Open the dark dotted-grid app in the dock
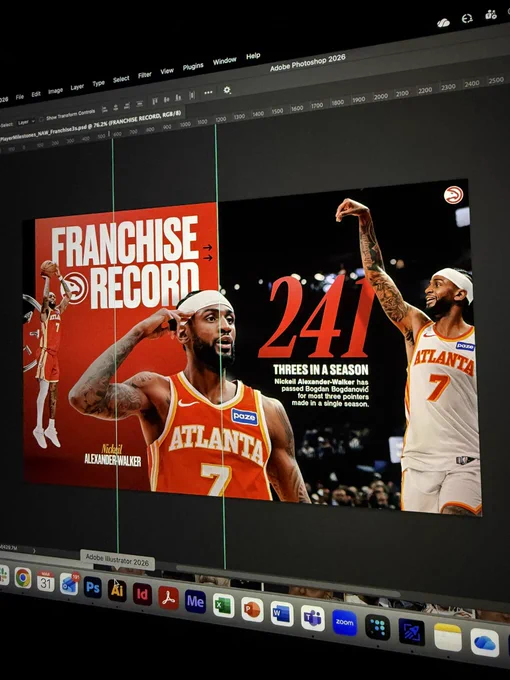The width and height of the screenshot is (510, 680). [377, 628]
